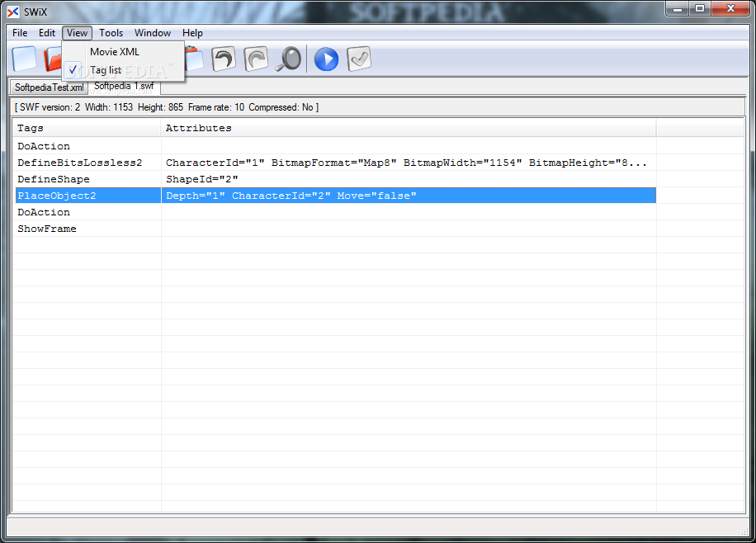Screen dimensions: 756x543
Task: Click the Undo arrow toolbar icon
Action: point(223,59)
